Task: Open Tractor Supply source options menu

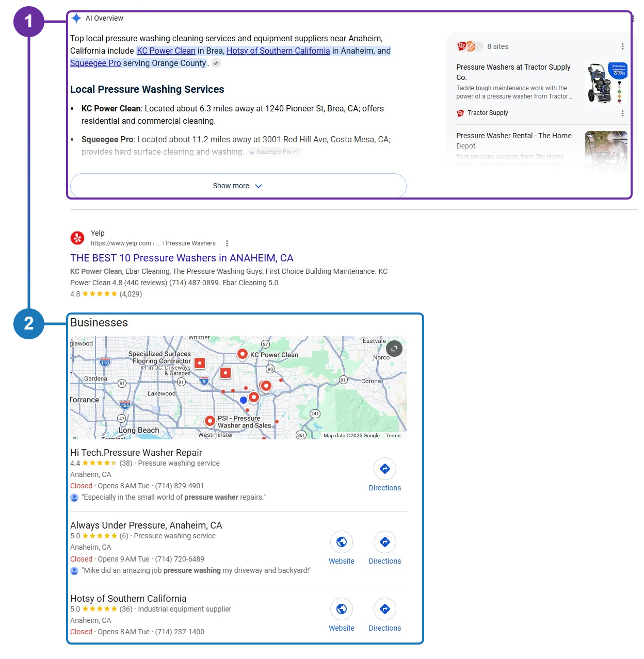Action: coord(623,113)
